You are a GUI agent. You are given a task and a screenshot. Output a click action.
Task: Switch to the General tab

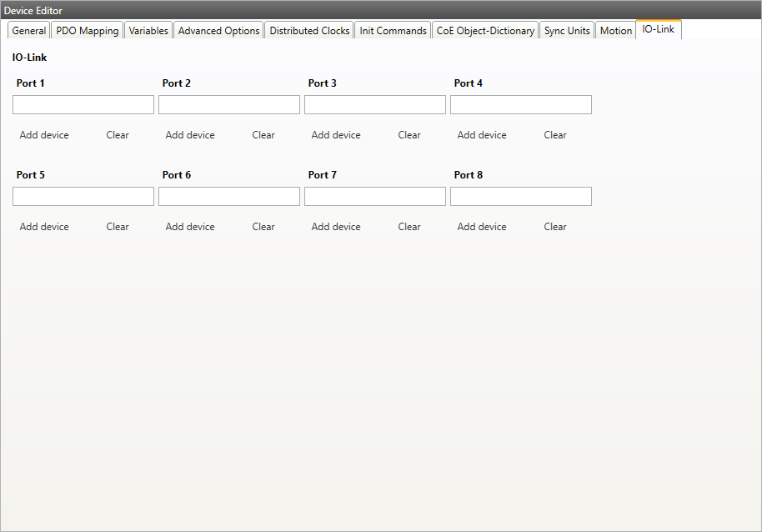tap(29, 31)
